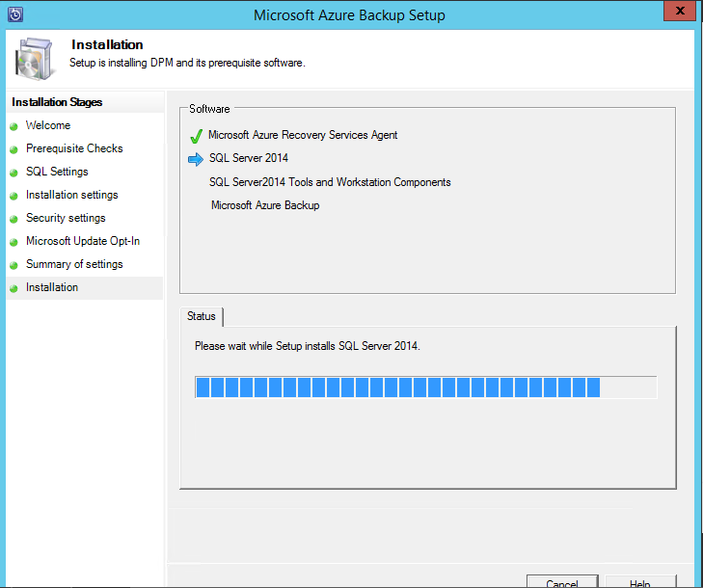Go to Summary of settings stage
Image resolution: width=703 pixels, height=588 pixels.
pyautogui.click(x=74, y=264)
